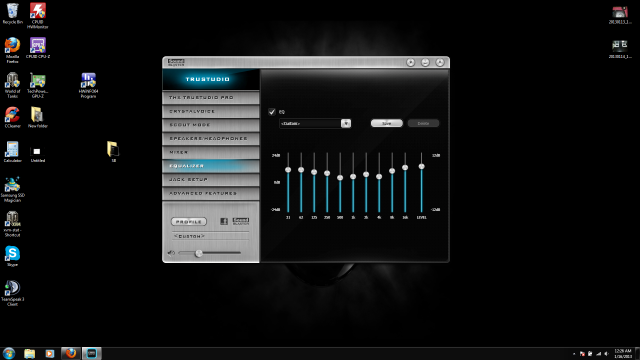Open Advanced Features section
This screenshot has width=640, height=360.
point(211,193)
